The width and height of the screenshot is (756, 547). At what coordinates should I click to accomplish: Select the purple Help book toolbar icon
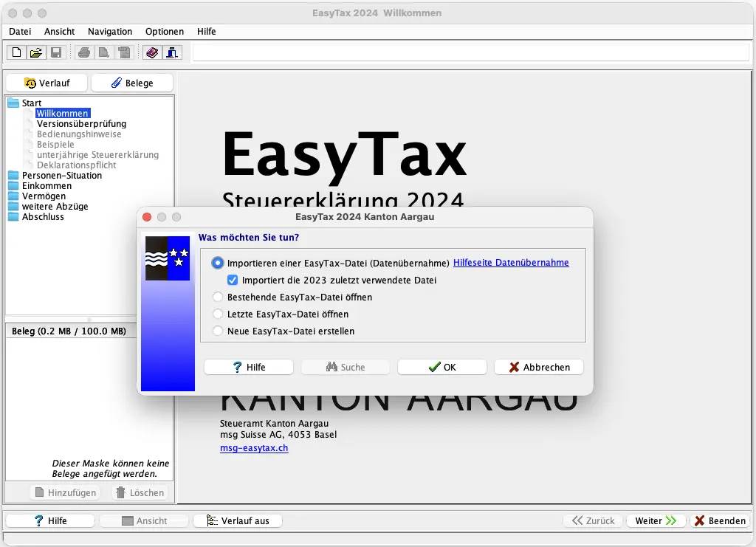click(152, 52)
